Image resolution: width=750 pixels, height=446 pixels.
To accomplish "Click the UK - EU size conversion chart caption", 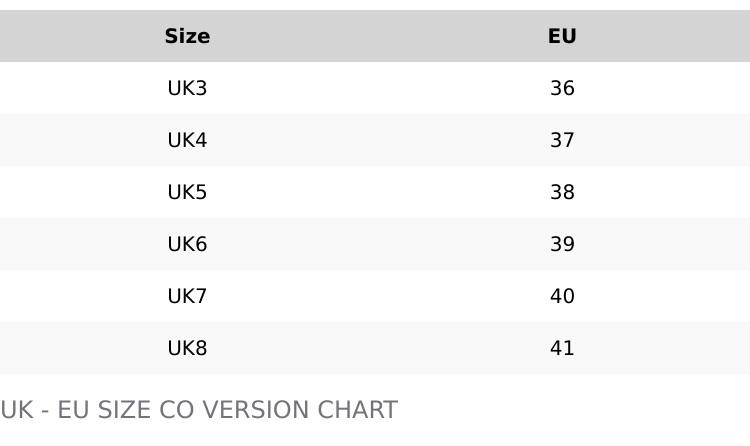I will [x=199, y=410].
